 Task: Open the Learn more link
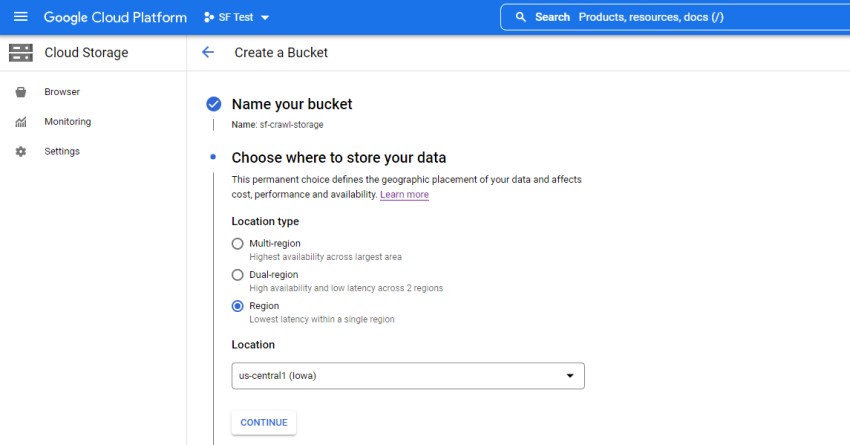click(x=404, y=195)
